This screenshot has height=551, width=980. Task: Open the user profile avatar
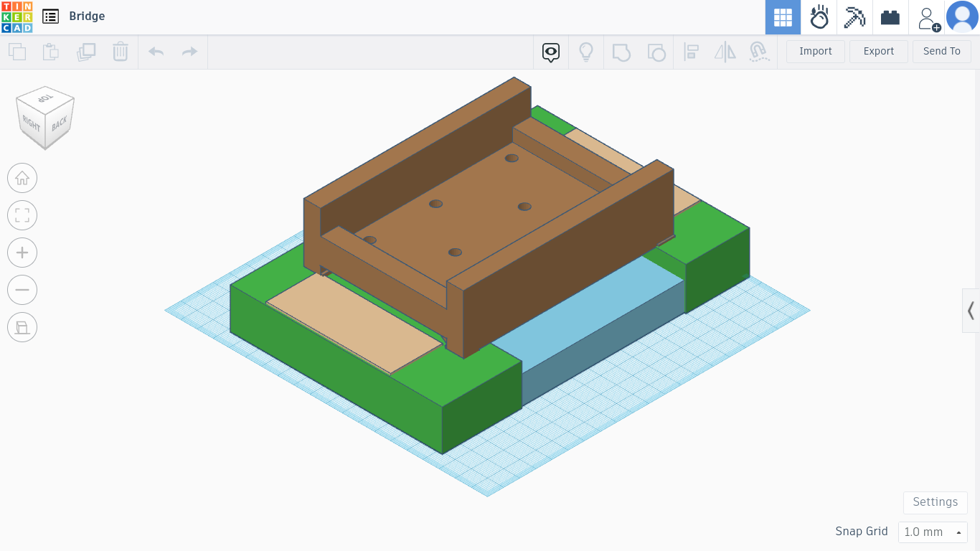[x=962, y=17]
